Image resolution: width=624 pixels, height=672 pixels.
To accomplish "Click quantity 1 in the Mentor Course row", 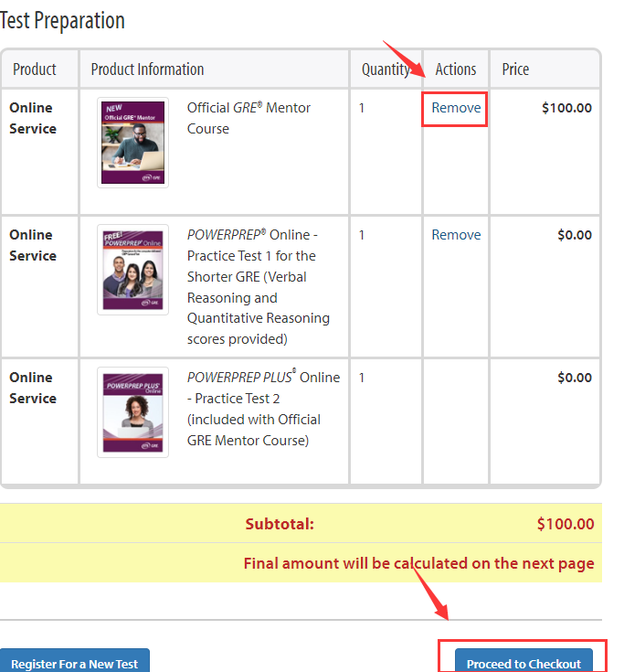I will pyautogui.click(x=362, y=108).
